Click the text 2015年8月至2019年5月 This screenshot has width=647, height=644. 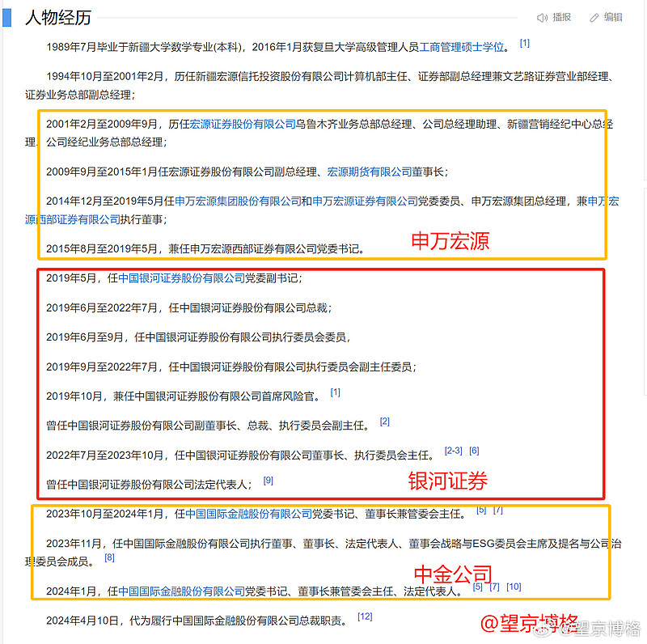102,249
